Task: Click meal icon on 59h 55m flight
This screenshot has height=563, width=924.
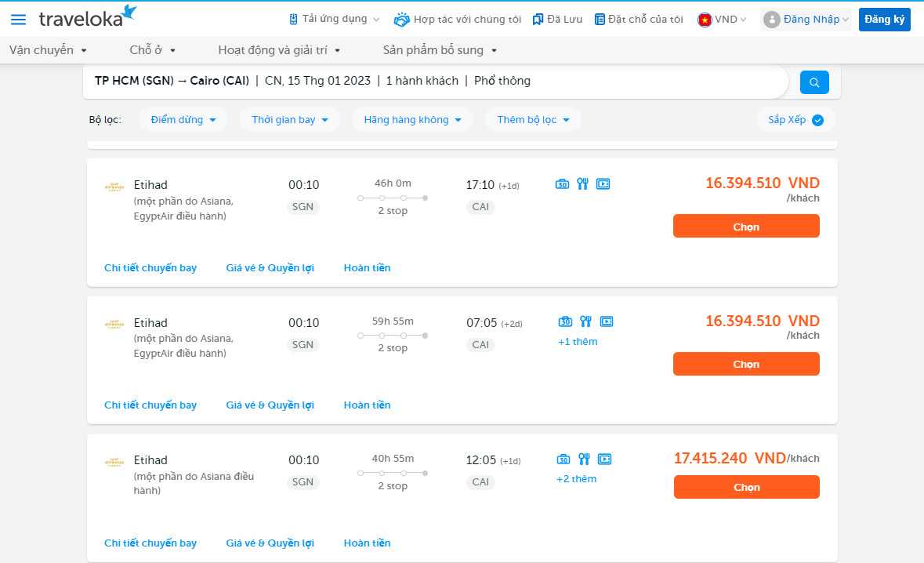Action: [x=585, y=321]
